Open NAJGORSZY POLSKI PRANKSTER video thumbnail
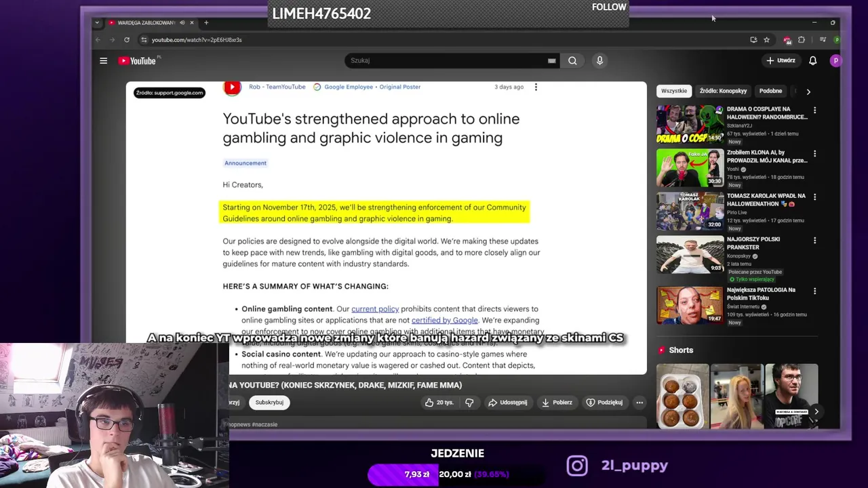Image resolution: width=868 pixels, height=488 pixels. pyautogui.click(x=690, y=254)
